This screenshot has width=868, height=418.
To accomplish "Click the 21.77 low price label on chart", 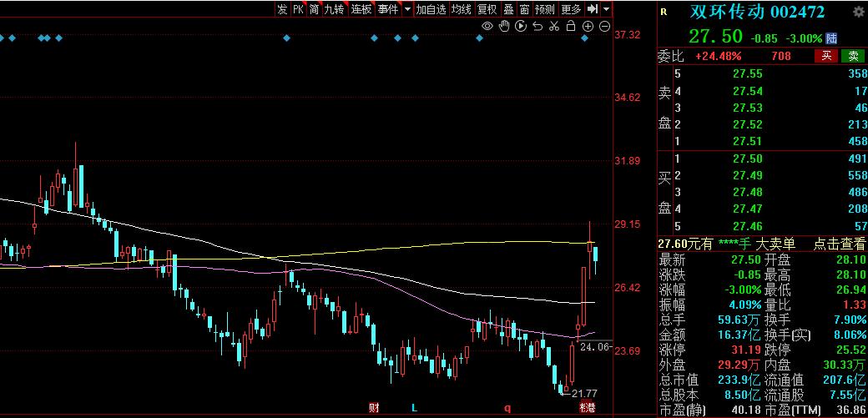I will click(584, 394).
